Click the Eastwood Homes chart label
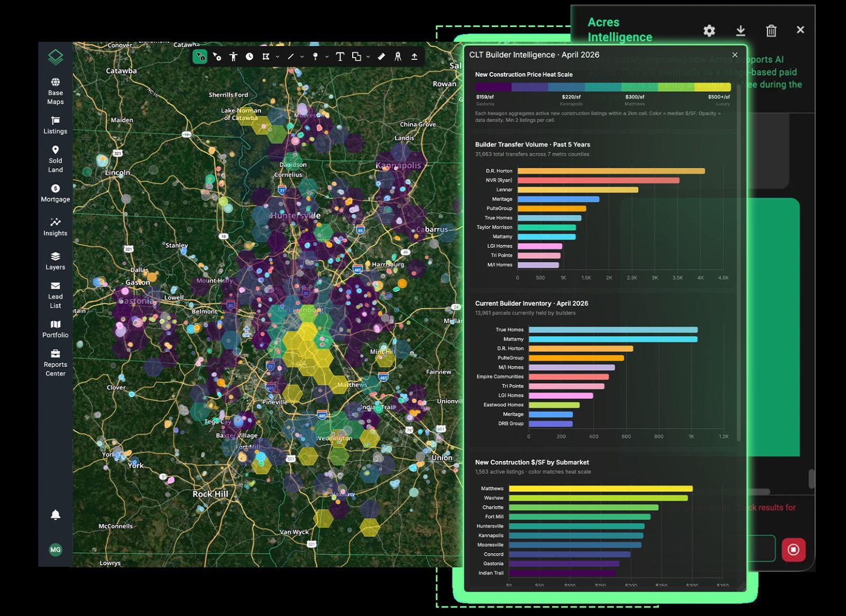This screenshot has height=616, width=846. pos(503,405)
